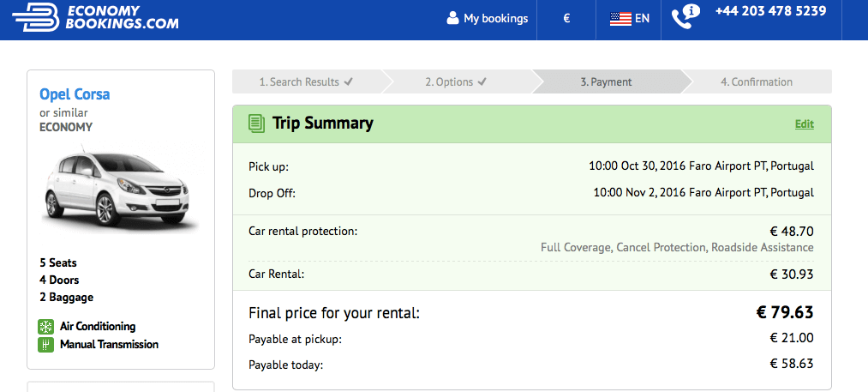Open the EN language selector
Viewport: 868px width, 392px height.
[630, 19]
